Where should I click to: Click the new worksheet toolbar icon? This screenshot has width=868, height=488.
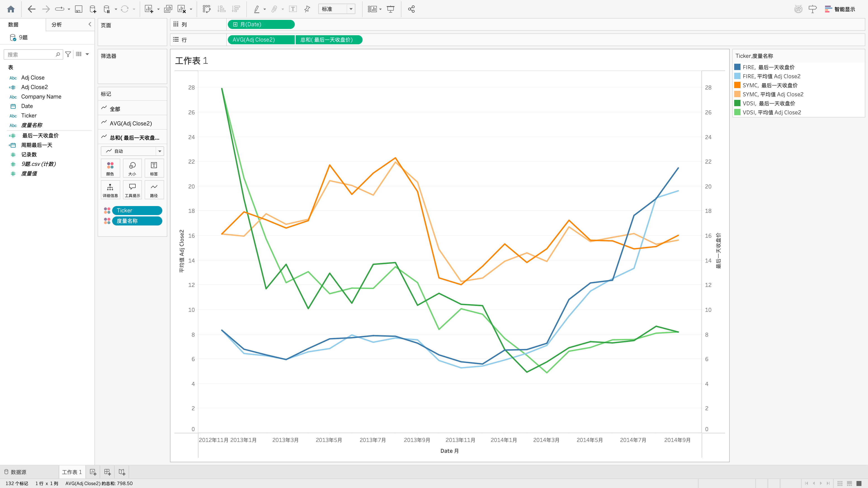click(x=149, y=9)
